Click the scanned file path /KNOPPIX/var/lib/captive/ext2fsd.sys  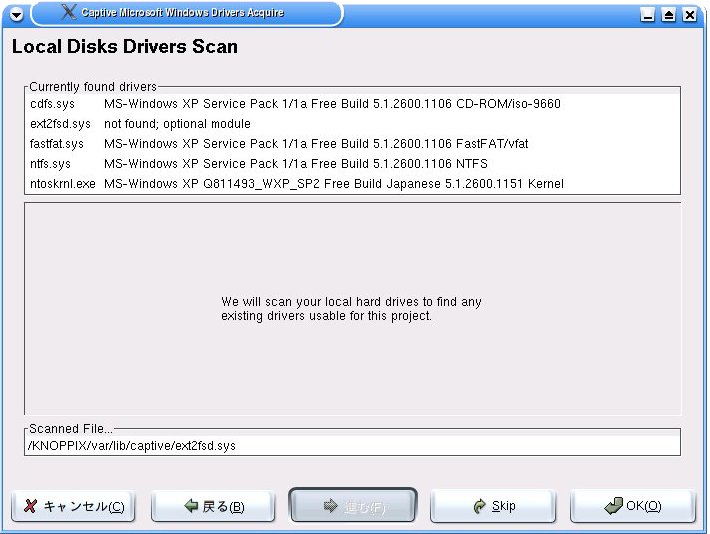click(132, 446)
